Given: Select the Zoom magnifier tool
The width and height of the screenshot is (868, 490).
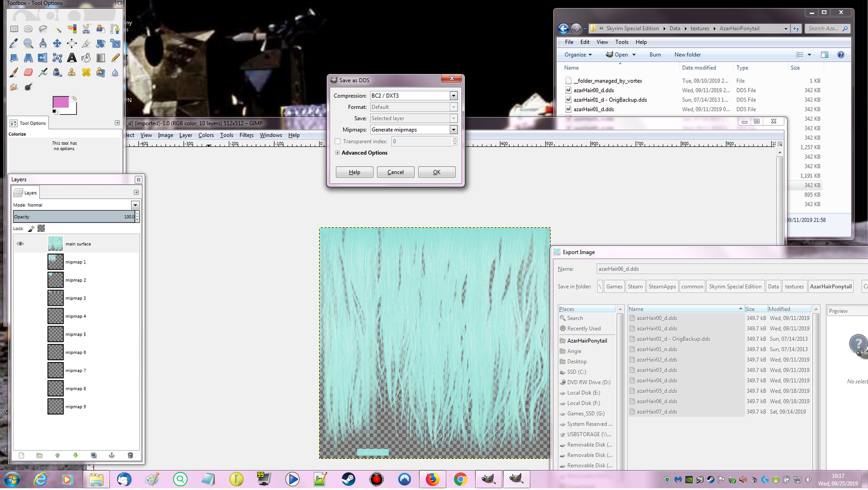Looking at the screenshot, I should pyautogui.click(x=28, y=44).
